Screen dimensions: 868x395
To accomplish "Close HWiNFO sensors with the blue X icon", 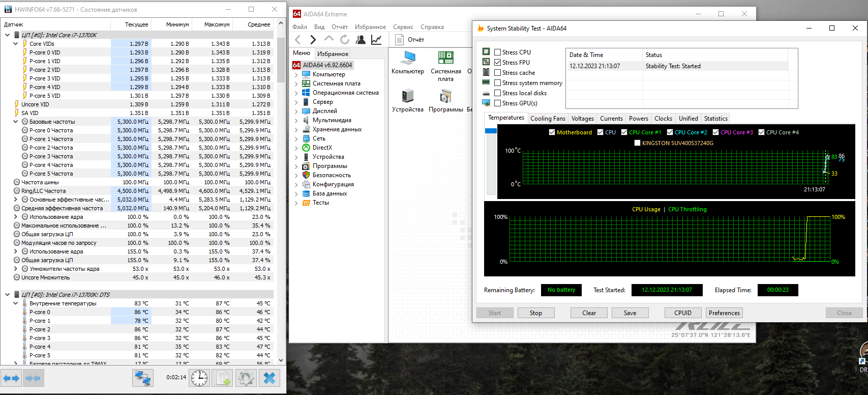I will 270,378.
